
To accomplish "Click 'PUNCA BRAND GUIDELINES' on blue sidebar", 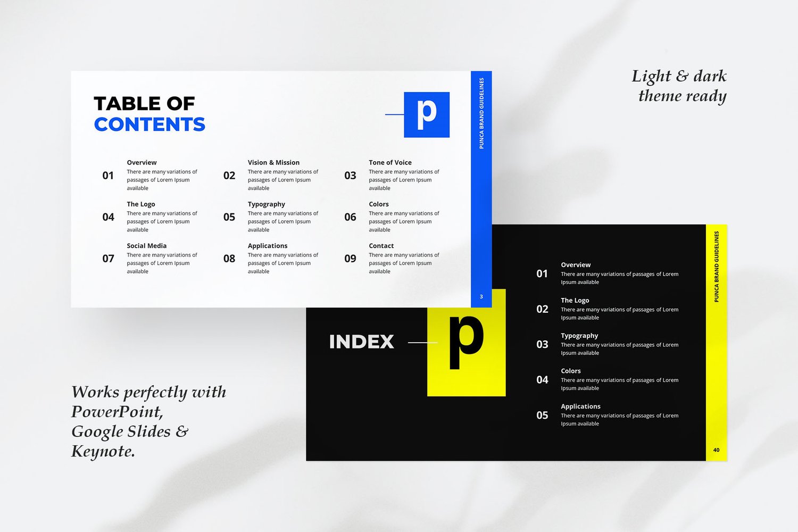I will point(481,113).
